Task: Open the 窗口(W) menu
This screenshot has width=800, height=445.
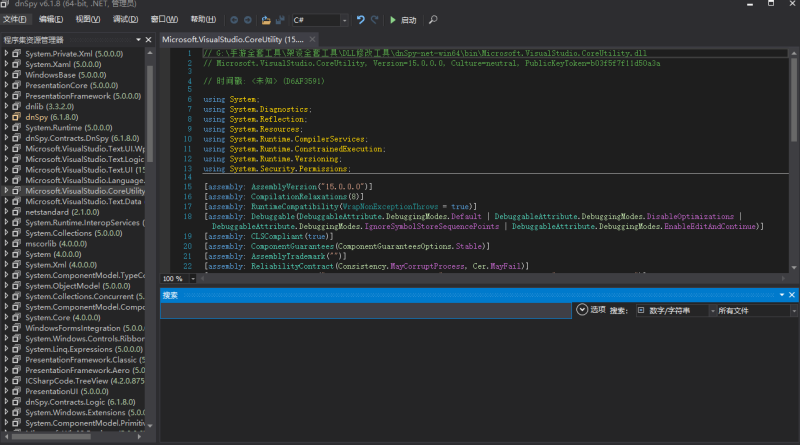Action: (x=164, y=19)
